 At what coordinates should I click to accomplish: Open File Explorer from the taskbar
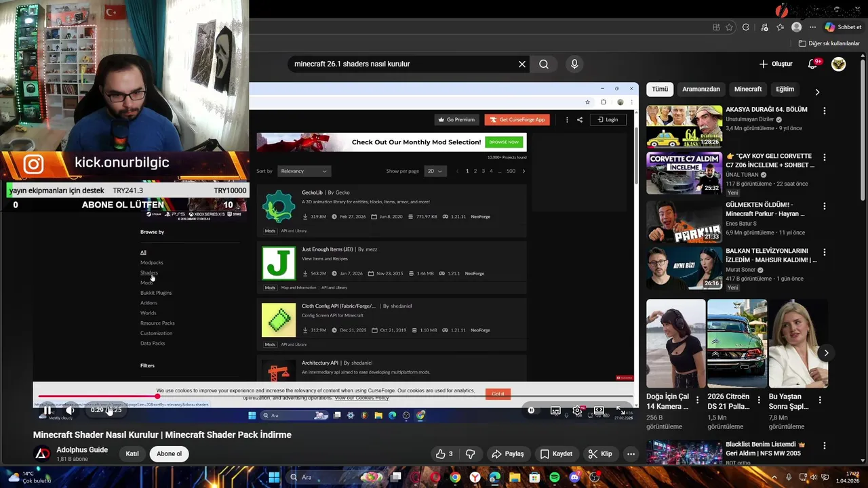[x=515, y=477]
